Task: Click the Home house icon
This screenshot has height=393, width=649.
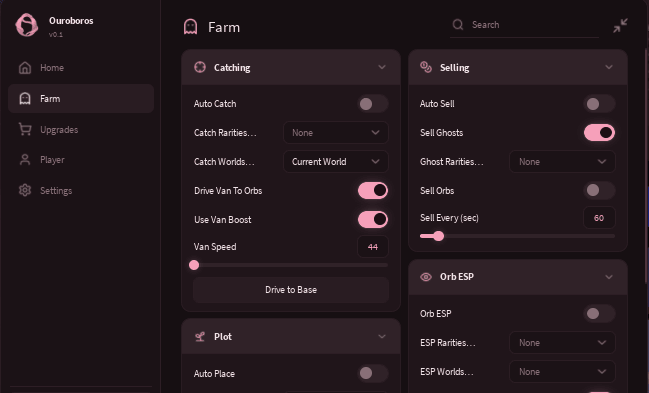Action: [x=25, y=68]
